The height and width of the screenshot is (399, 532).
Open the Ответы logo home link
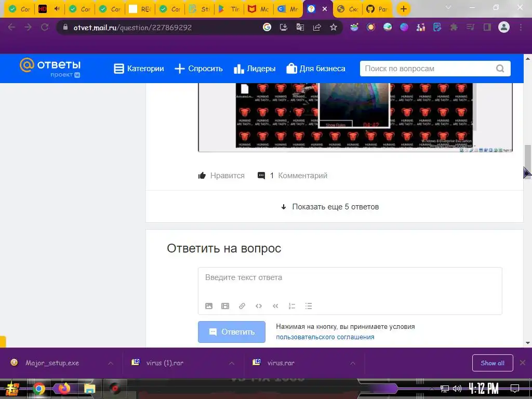[50, 67]
